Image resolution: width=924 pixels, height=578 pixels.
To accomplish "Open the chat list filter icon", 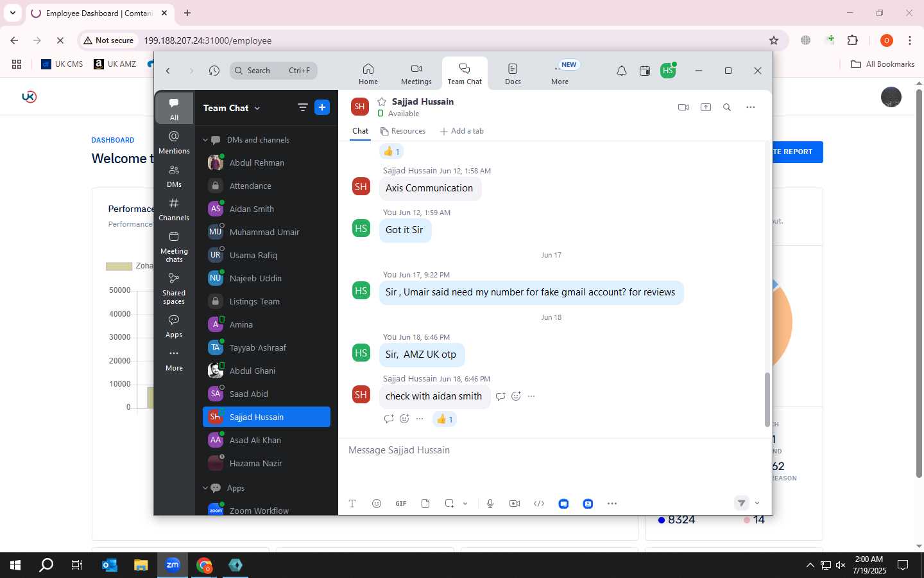I will 303,107.
